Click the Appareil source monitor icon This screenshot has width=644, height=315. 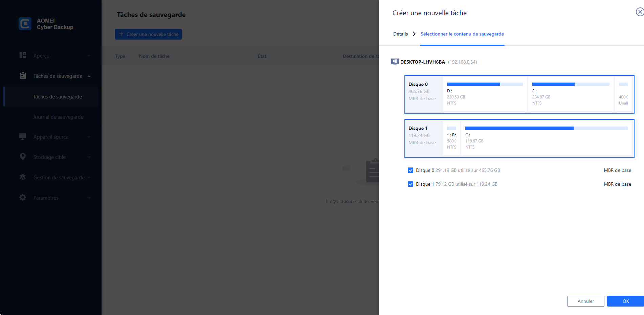[x=23, y=137]
